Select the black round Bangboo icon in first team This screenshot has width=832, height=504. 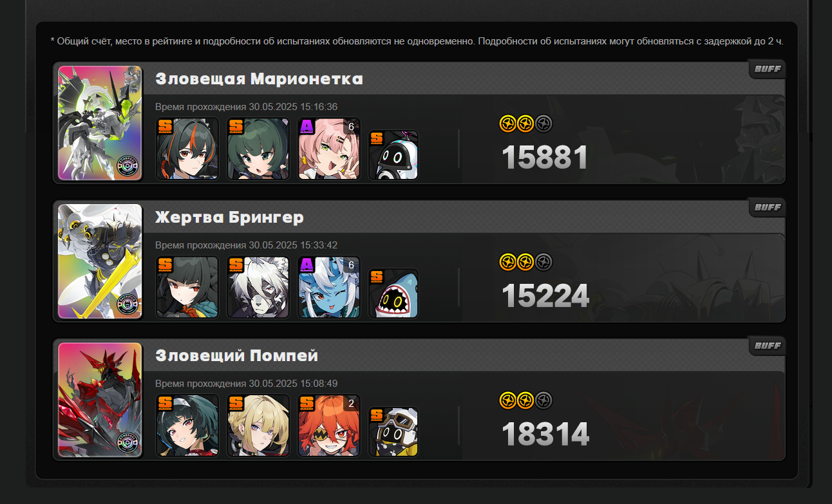[x=393, y=155]
